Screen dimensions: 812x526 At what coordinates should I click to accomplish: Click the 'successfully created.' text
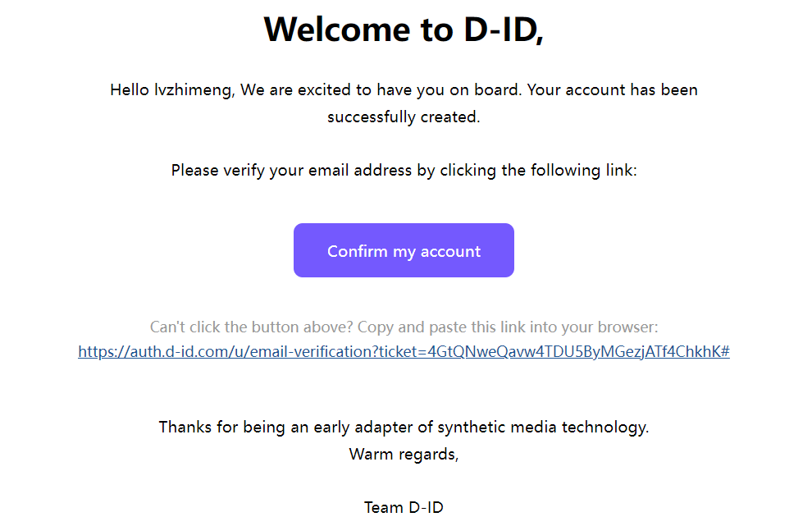coord(404,117)
